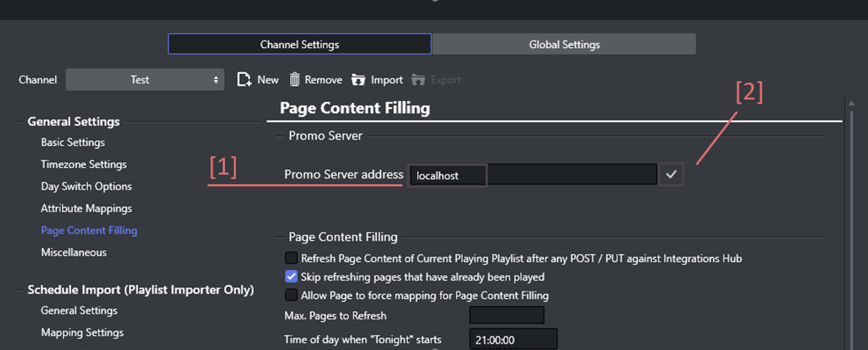
Task: Click the Remove channel trash icon
Action: click(295, 80)
